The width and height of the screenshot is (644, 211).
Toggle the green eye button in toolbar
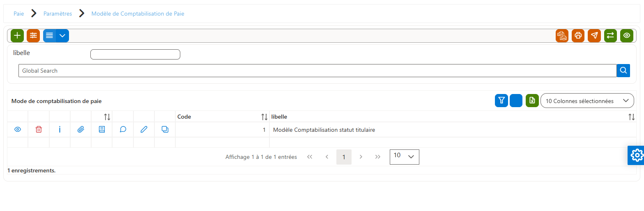coord(627,36)
